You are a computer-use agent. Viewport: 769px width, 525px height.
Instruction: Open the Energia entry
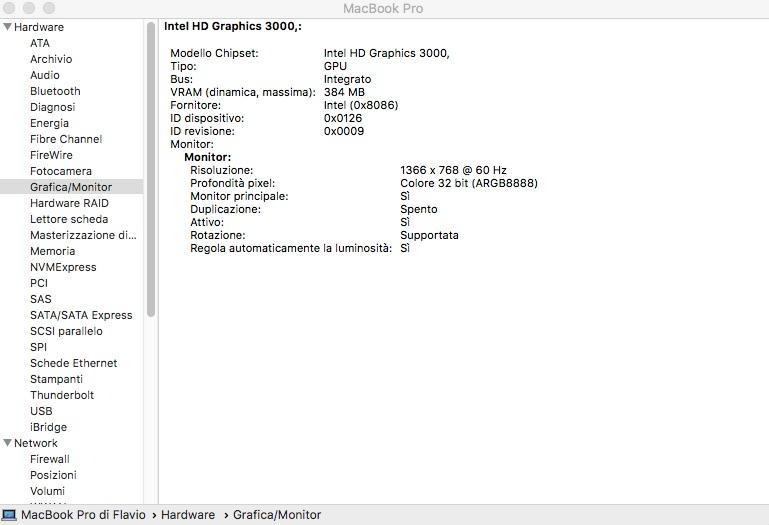click(49, 123)
